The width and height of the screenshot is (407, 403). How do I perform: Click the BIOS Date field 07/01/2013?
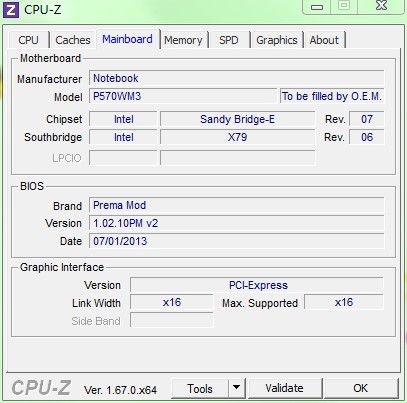pyautogui.click(x=237, y=241)
